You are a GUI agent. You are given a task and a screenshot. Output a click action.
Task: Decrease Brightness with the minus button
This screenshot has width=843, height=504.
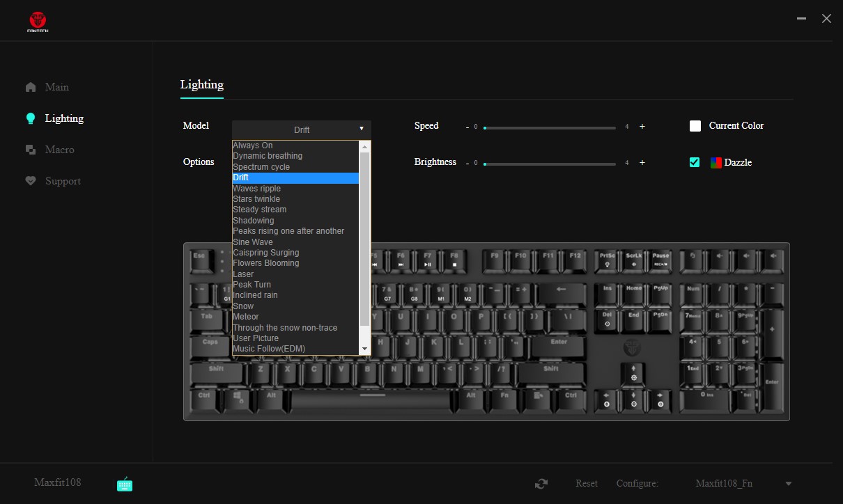click(467, 163)
